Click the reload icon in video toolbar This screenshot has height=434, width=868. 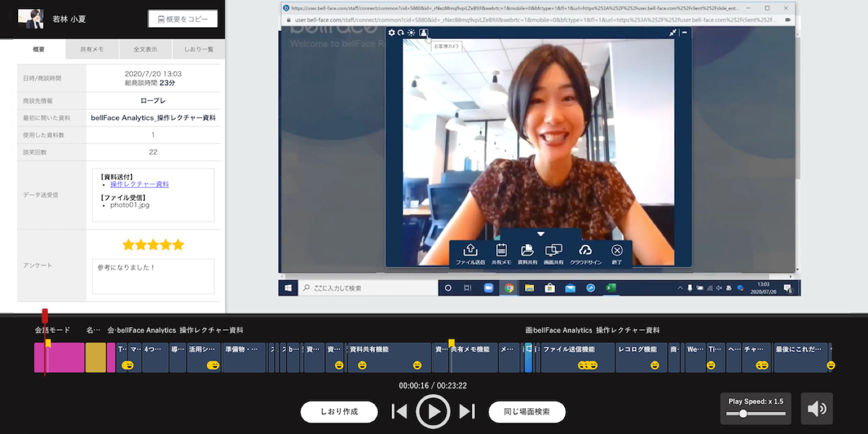401,33
